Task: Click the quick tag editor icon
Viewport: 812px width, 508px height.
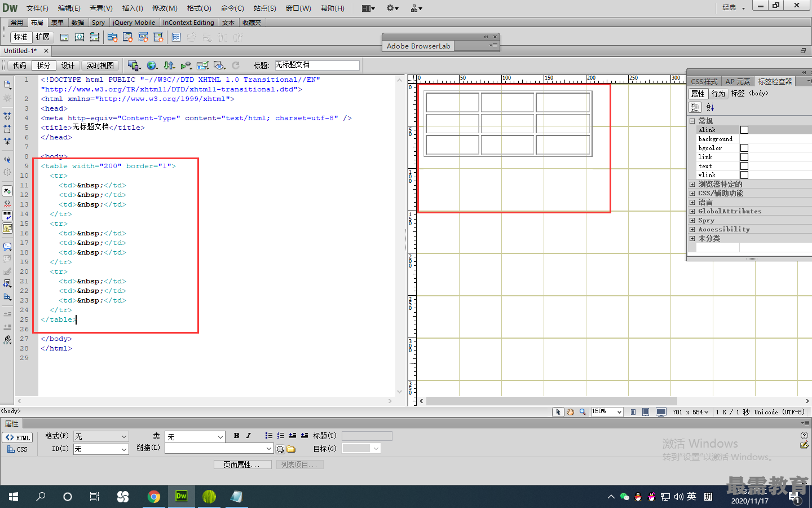Action: (x=804, y=445)
